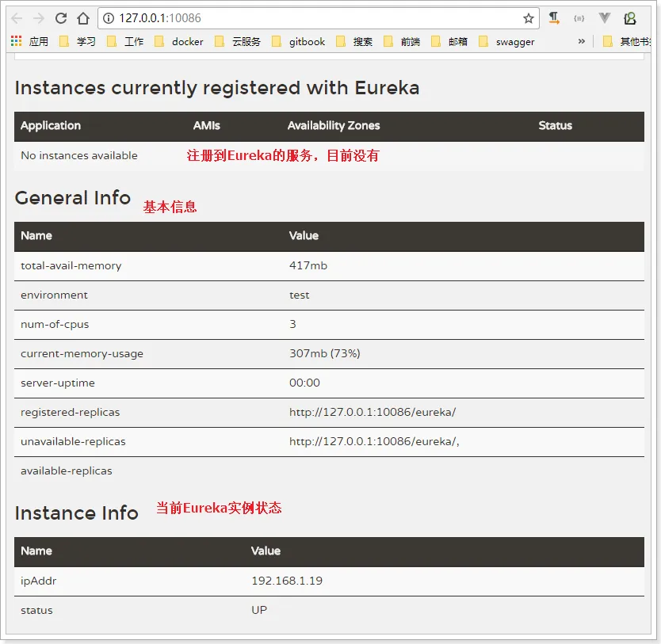661x644 pixels.
Task: Click the General Info heading
Action: click(x=73, y=198)
